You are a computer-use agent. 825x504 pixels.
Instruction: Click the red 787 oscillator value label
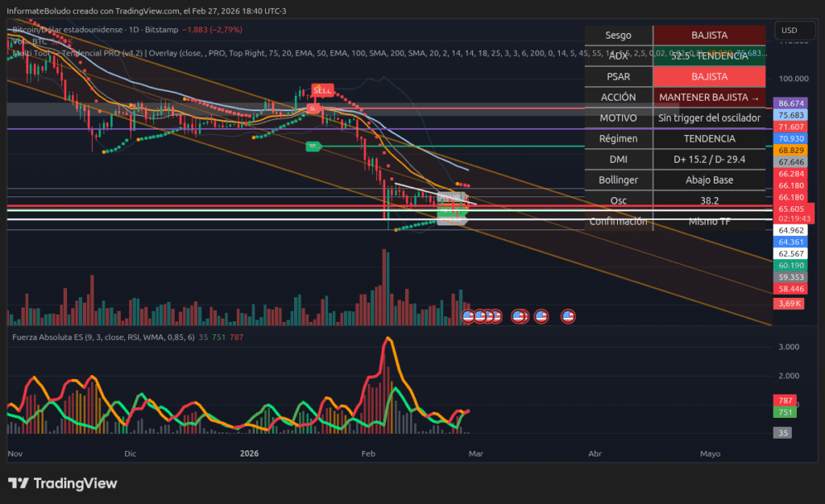(785, 399)
